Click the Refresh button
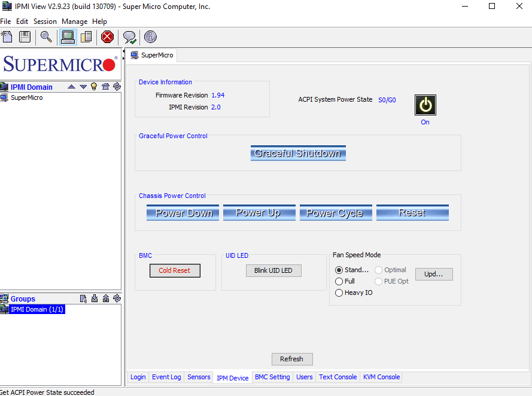The width and height of the screenshot is (532, 396). click(292, 359)
